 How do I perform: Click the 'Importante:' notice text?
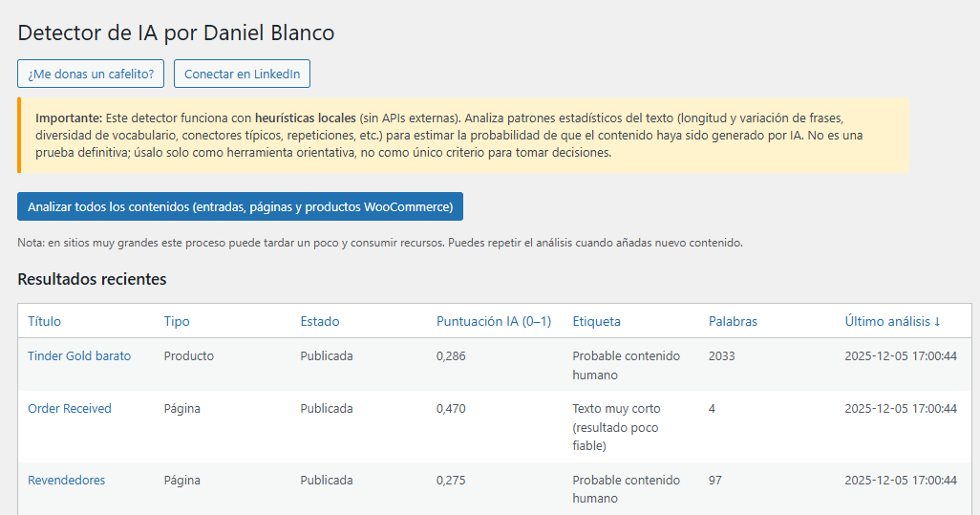tap(68, 118)
